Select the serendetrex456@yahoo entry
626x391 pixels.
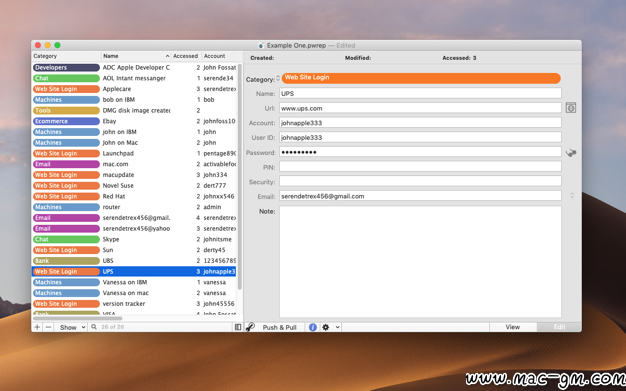point(134,229)
